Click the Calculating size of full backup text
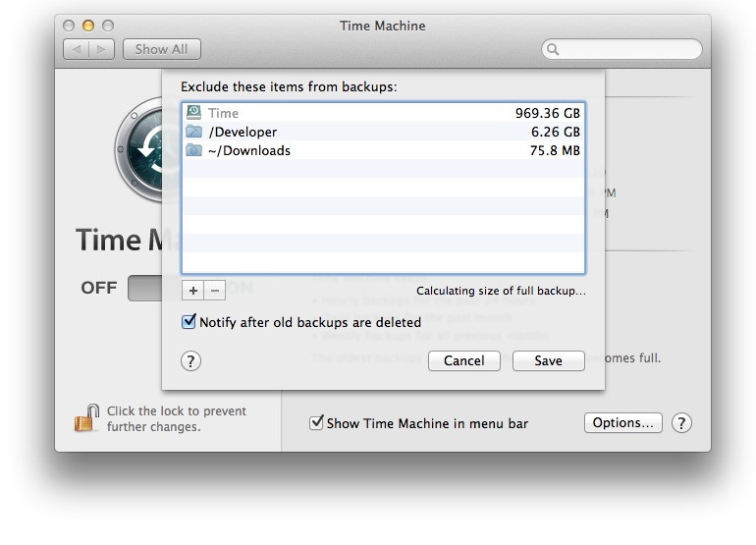The image size is (756, 545). click(x=502, y=291)
